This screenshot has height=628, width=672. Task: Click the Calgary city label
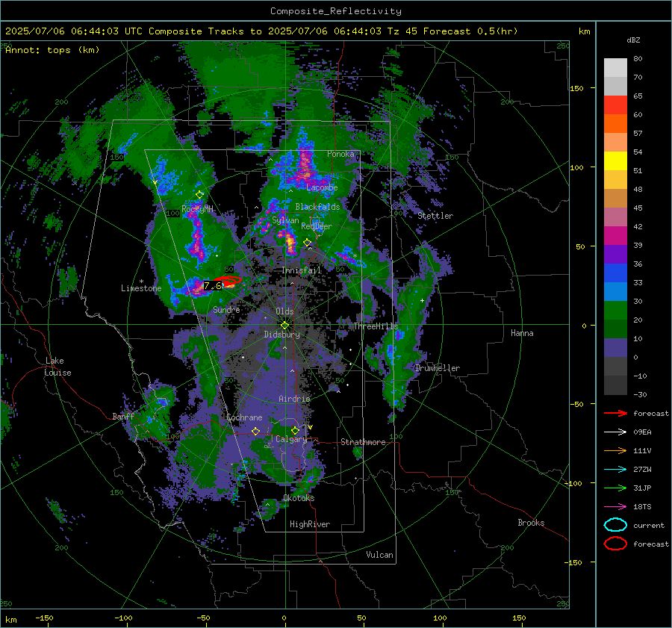pos(291,439)
